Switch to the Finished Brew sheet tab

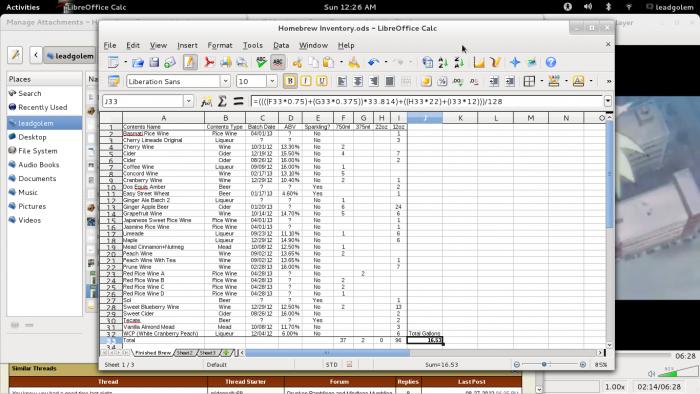pyautogui.click(x=153, y=353)
